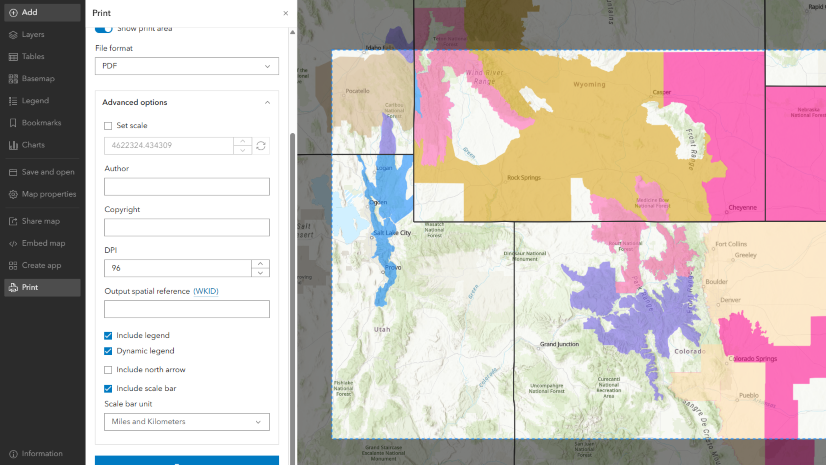Select the Share map menu label
826x465 pixels.
(x=41, y=221)
